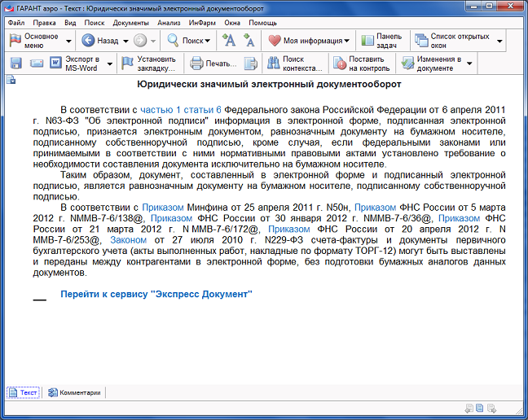Image resolution: width=528 pixels, height=420 pixels.
Task: Open Панель задач panel
Action: click(x=381, y=40)
